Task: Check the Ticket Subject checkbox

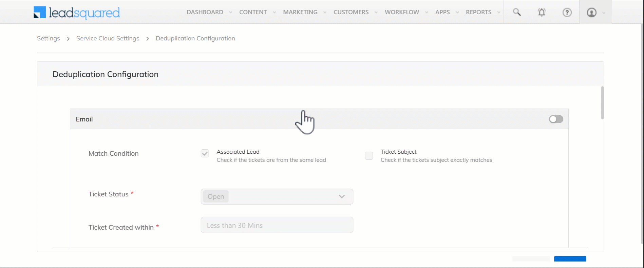Action: [369, 156]
